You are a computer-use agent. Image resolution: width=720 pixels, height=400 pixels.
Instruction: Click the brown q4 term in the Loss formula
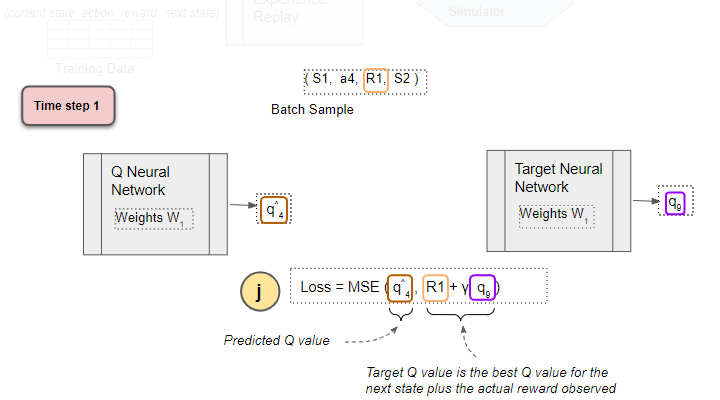pyautogui.click(x=400, y=289)
